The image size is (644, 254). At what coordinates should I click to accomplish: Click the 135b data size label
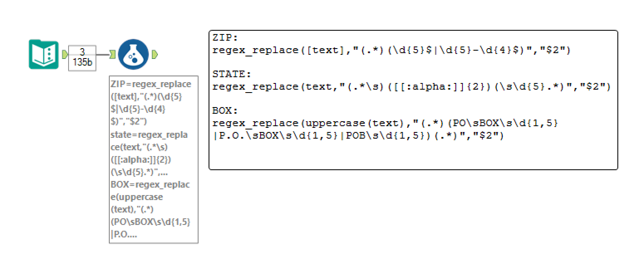[x=82, y=61]
